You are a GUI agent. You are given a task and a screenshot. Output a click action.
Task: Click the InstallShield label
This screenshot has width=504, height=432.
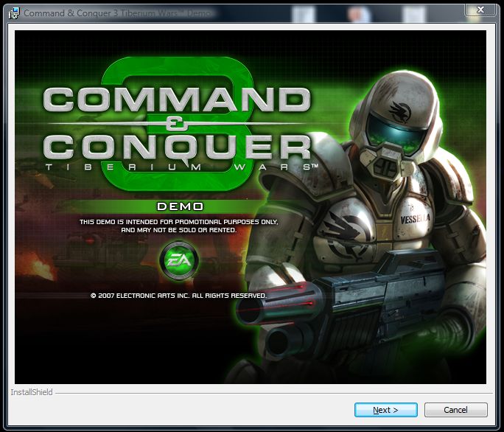[x=32, y=392]
